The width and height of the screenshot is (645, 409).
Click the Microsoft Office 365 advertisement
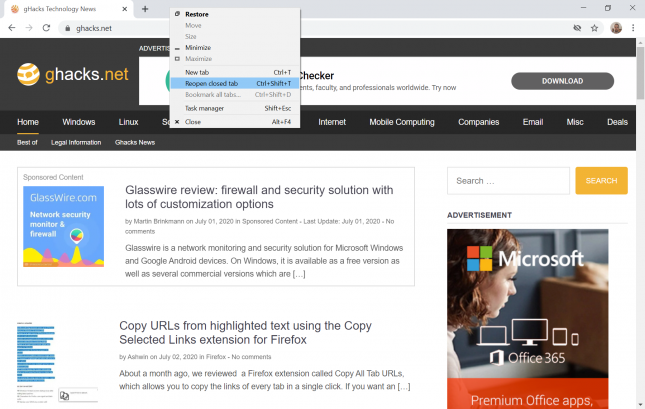click(x=527, y=319)
